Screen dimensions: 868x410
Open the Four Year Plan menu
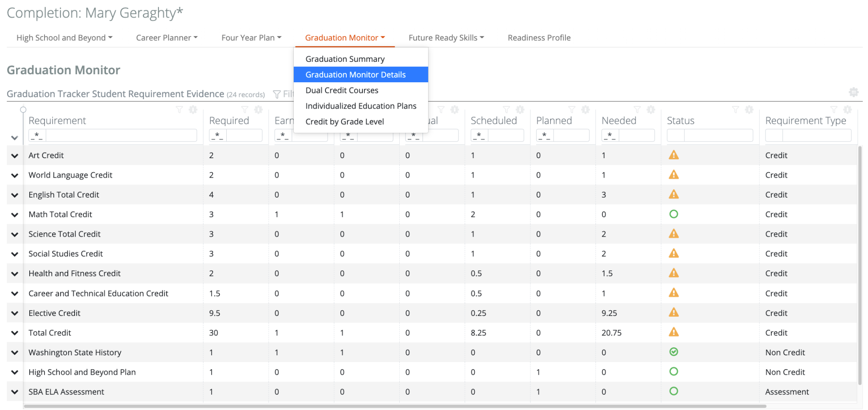tap(251, 38)
